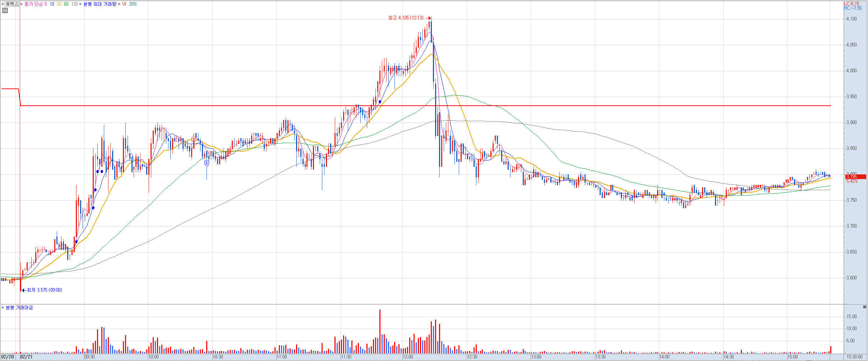Screen dimensions: 868x361
Task: Click the teal 20% indicator label
Action: pyautogui.click(x=133, y=4)
